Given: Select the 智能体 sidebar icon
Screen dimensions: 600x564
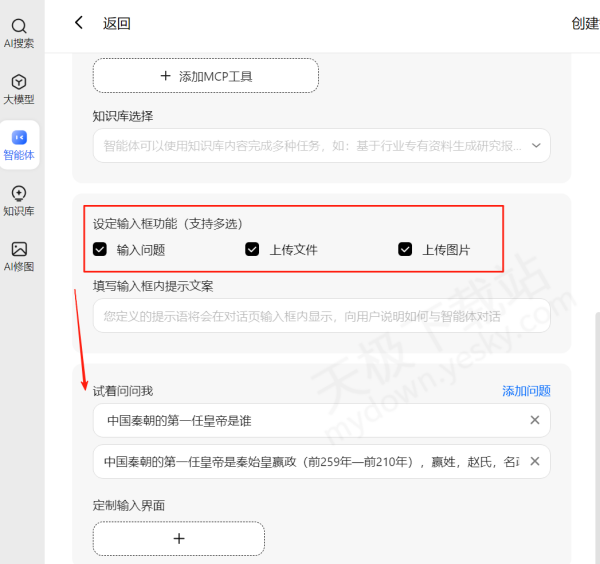Looking at the screenshot, I should pos(19,145).
